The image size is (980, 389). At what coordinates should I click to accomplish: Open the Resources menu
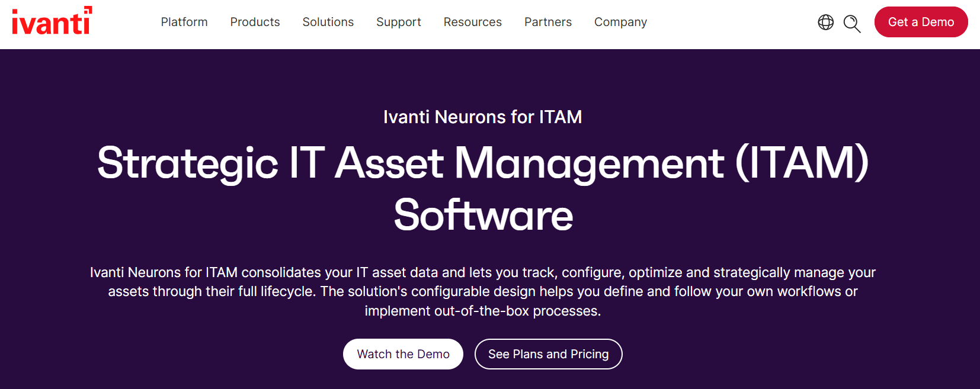pos(472,22)
